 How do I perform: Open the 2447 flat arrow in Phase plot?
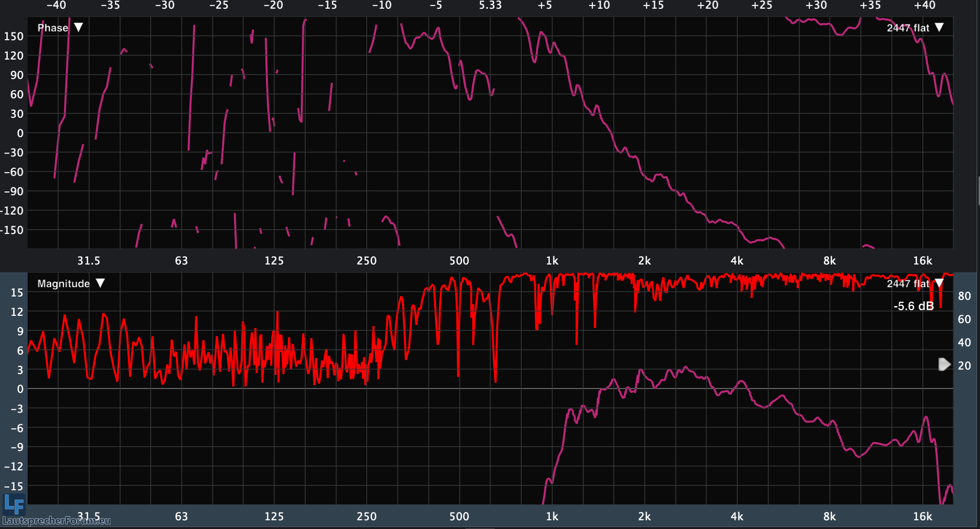point(939,28)
